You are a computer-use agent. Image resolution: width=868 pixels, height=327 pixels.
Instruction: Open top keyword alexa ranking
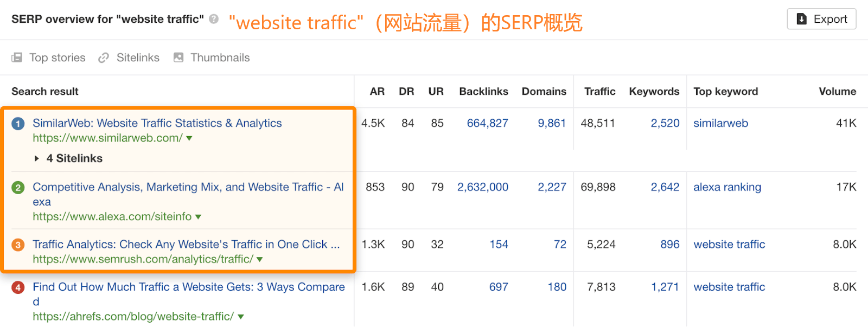pos(727,187)
